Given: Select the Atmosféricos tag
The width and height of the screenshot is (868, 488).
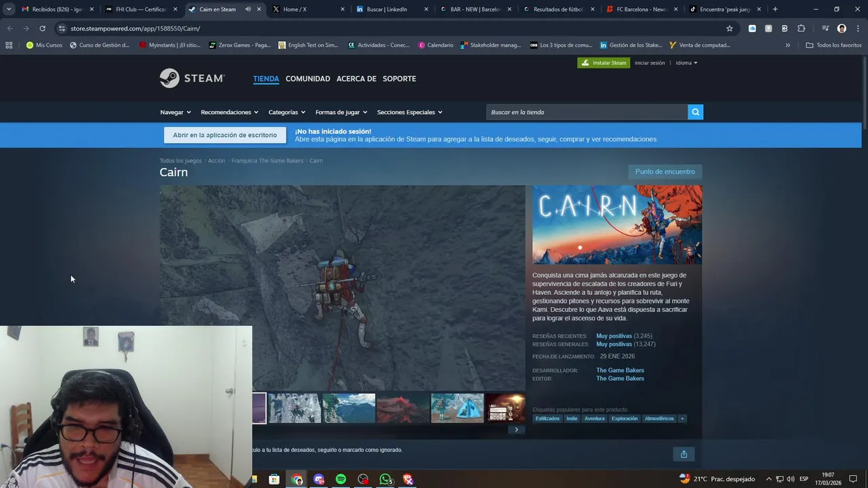Looking at the screenshot, I should point(659,419).
